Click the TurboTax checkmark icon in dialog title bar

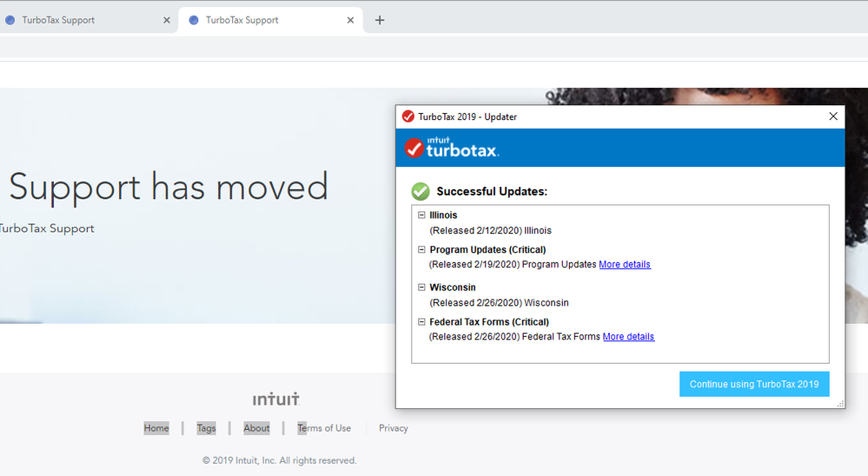click(x=408, y=116)
